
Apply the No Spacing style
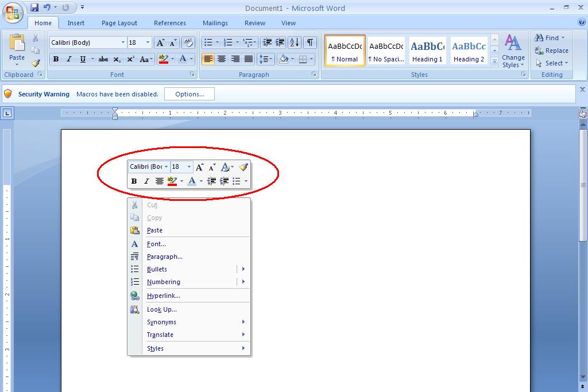(x=386, y=51)
